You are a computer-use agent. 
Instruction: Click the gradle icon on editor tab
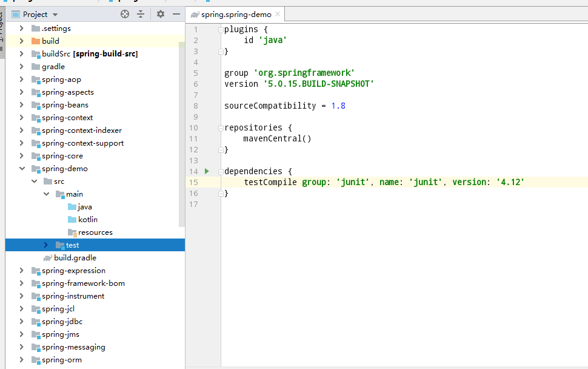[195, 15]
